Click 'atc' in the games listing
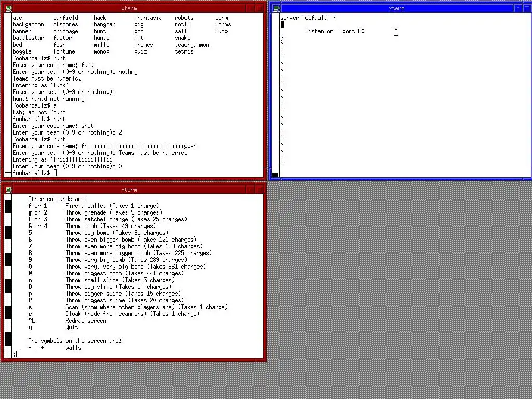This screenshot has width=532, height=399. point(17,18)
